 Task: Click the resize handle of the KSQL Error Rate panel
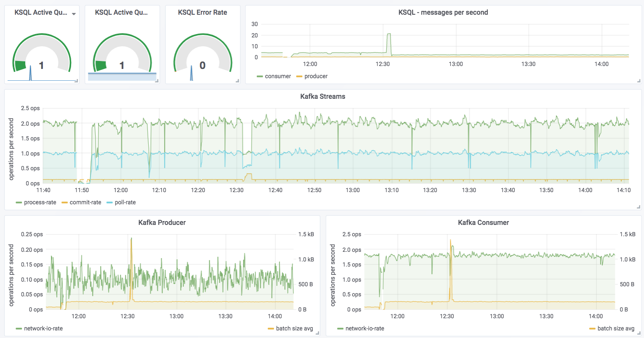tap(237, 81)
